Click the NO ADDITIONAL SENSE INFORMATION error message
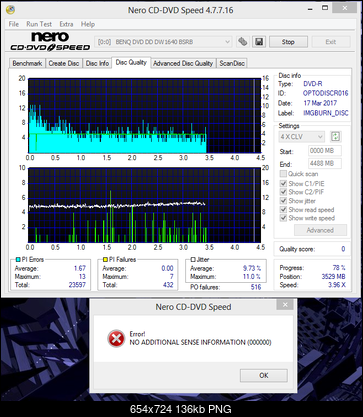363x417 pixels. pyautogui.click(x=200, y=342)
